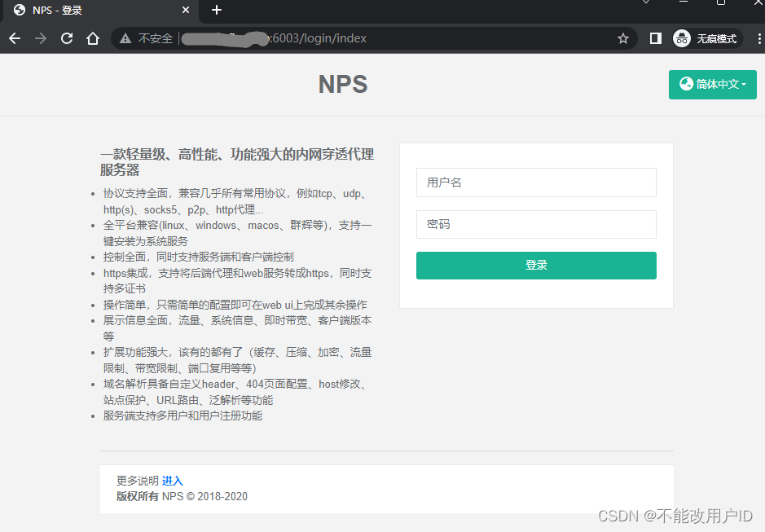Screen dimensions: 765x532
Task: Select the NPS - 登录 browser tab
Action: pyautogui.click(x=100, y=11)
